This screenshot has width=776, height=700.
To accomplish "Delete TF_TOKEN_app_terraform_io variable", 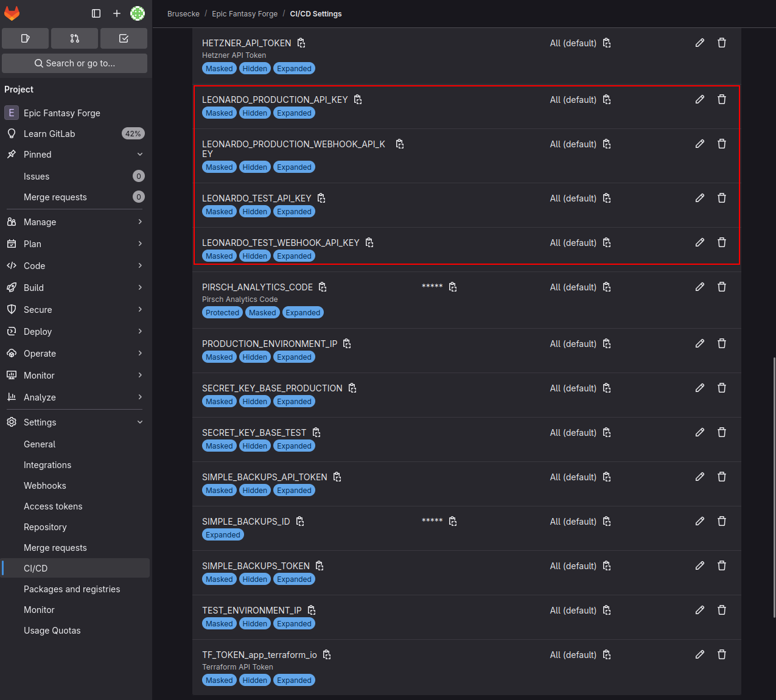I will coord(722,654).
